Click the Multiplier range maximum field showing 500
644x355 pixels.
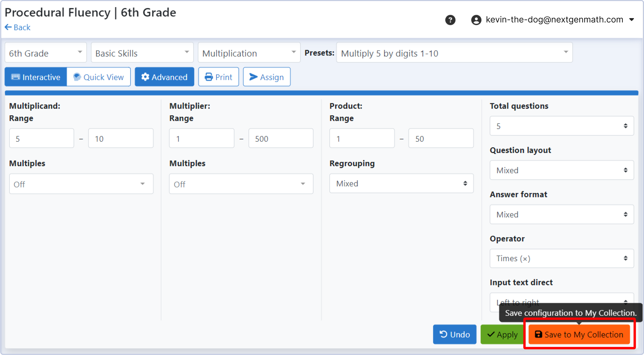(281, 138)
